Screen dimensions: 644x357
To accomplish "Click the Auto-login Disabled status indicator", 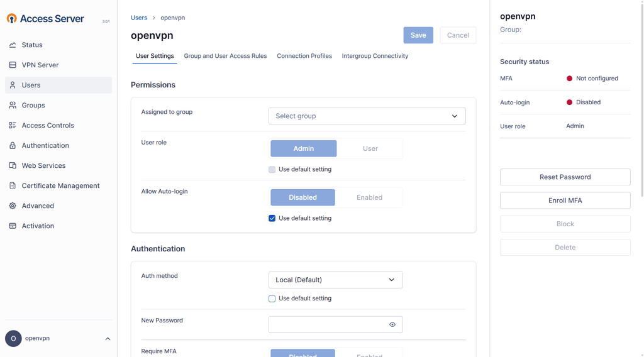I will click(584, 102).
